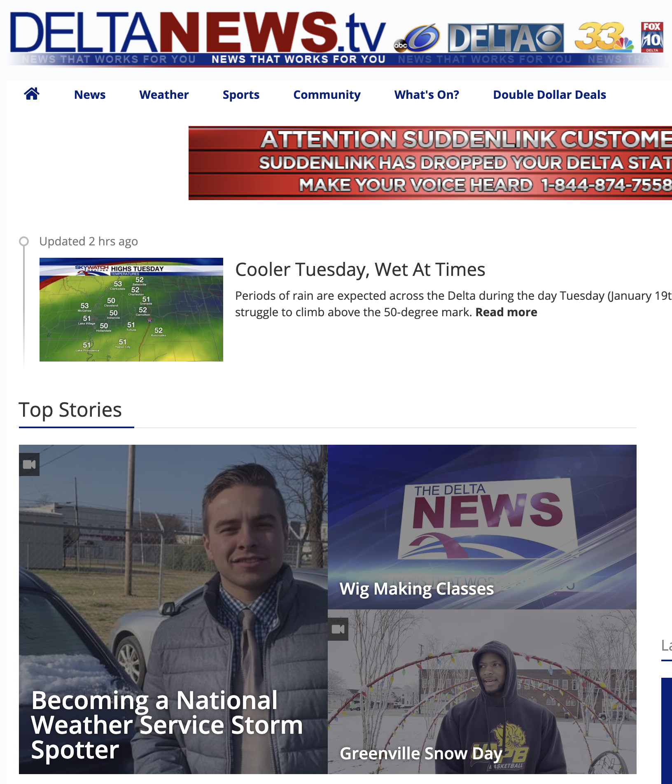
Task: Open the Suddenlink customers banner ad
Action: point(430,163)
